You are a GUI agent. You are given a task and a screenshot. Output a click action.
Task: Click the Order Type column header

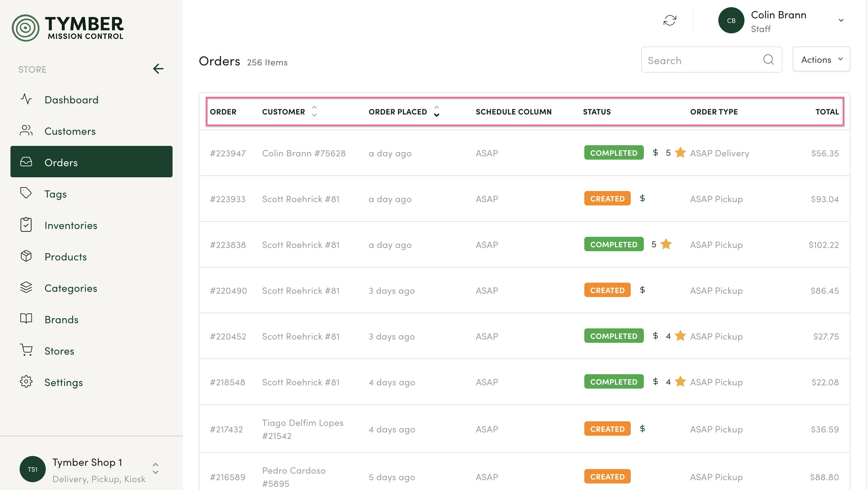point(714,112)
